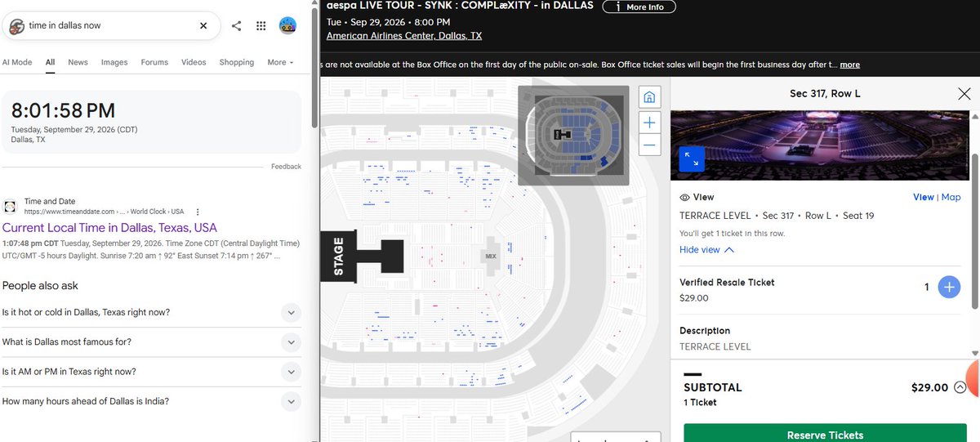Increase ticket quantity with plus button

949,288
